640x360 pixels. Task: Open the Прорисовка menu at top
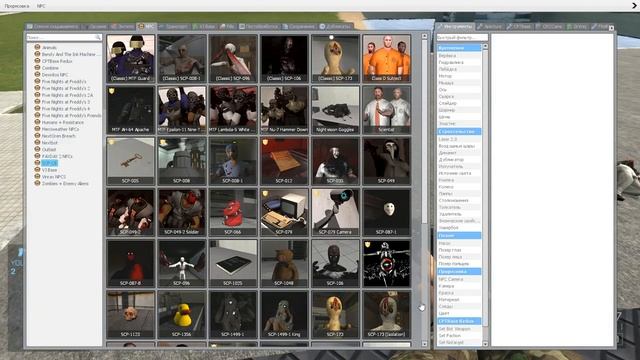point(17,6)
